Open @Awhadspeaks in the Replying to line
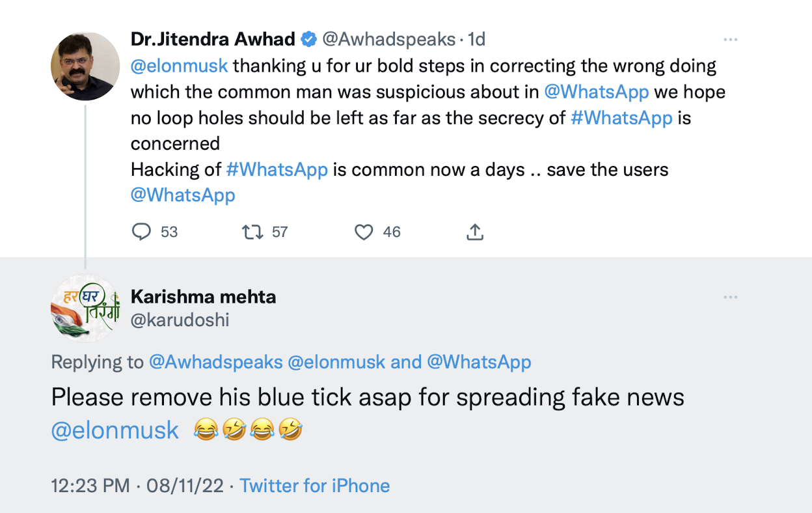 point(216,362)
